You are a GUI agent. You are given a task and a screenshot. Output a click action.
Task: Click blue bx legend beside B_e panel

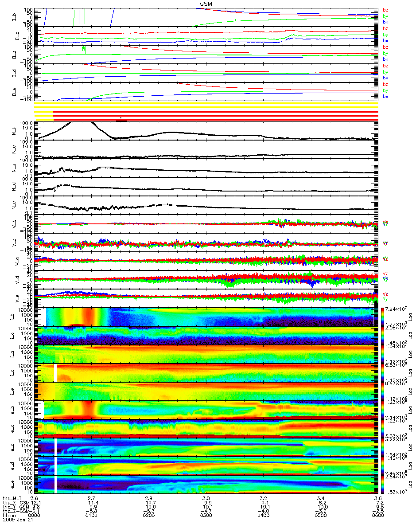(x=385, y=96)
